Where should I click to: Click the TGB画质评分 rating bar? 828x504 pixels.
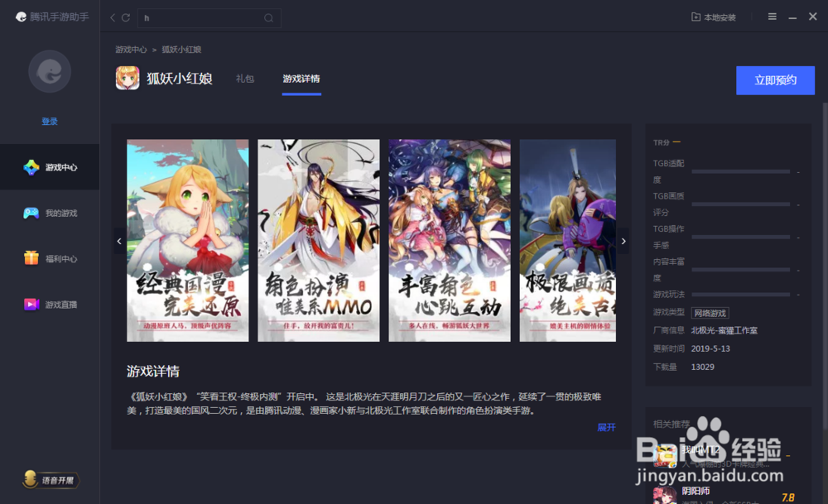click(x=740, y=204)
